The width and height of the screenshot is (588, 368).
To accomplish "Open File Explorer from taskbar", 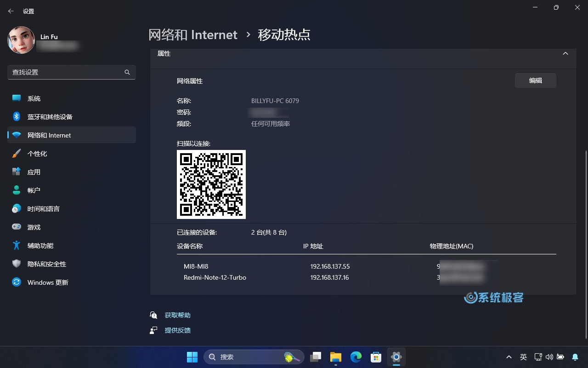I will (336, 357).
